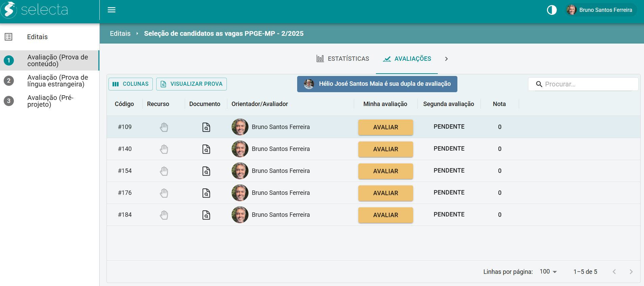644x286 pixels.
Task: Click the Visualizar Prova button
Action: [x=191, y=84]
